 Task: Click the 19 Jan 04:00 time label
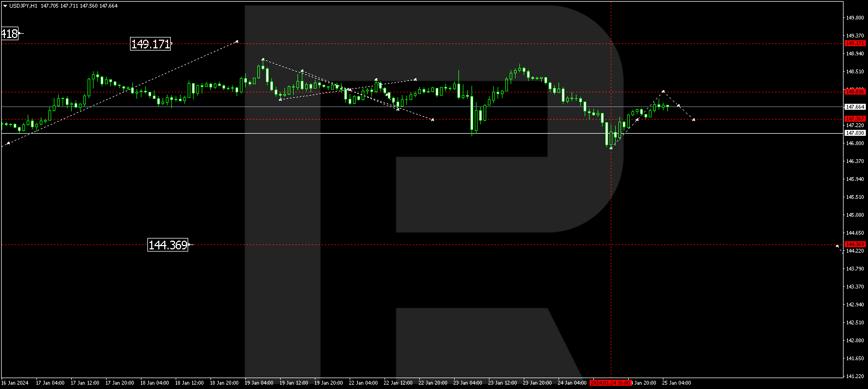(x=259, y=383)
